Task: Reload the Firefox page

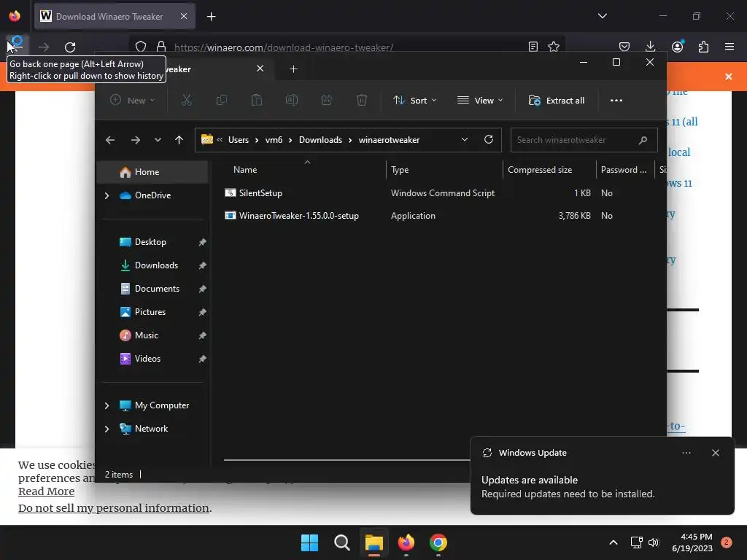Action: tap(70, 47)
